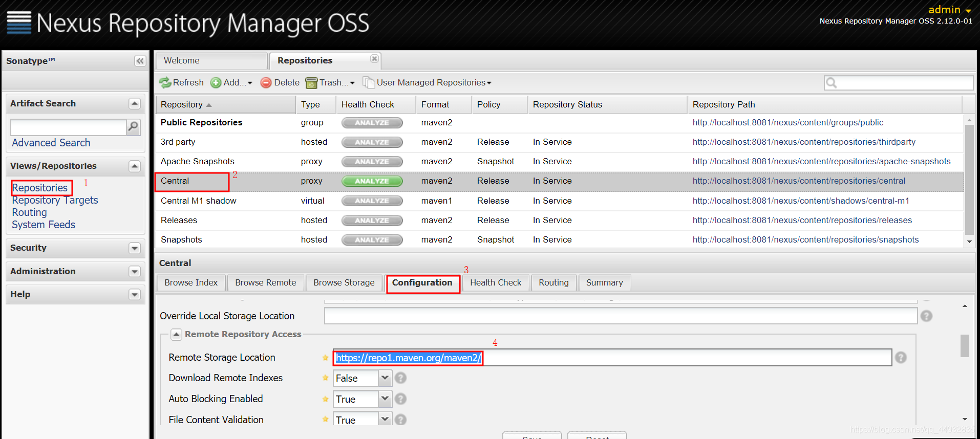Screen dimensions: 980x439
Task: Collapse the Sonatype sidebar panel
Action: coord(140,61)
